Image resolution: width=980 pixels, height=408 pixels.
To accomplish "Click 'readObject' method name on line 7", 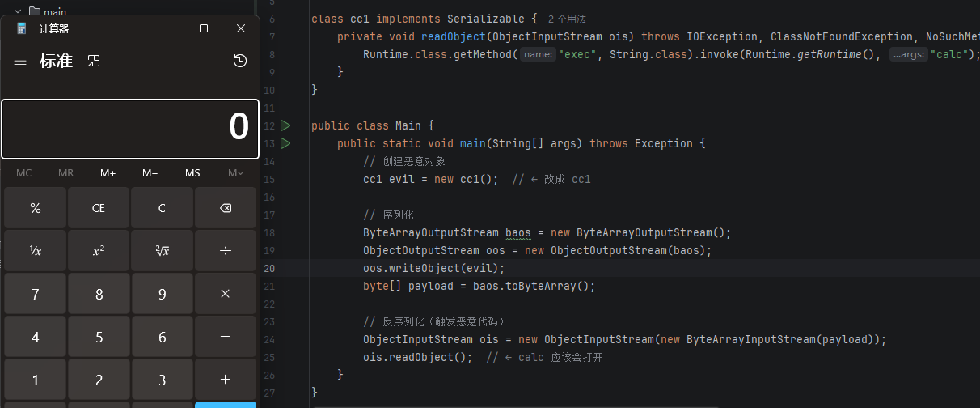I will (454, 36).
